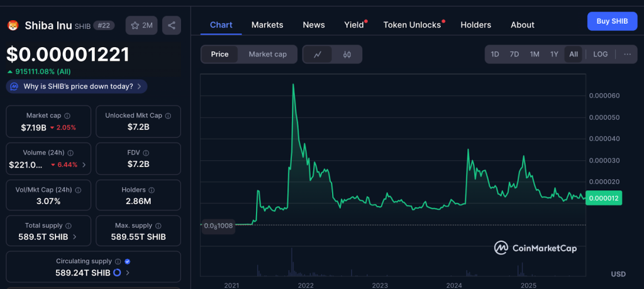The image size is (644, 289).
Task: Select the 7D time range
Action: [x=514, y=55]
